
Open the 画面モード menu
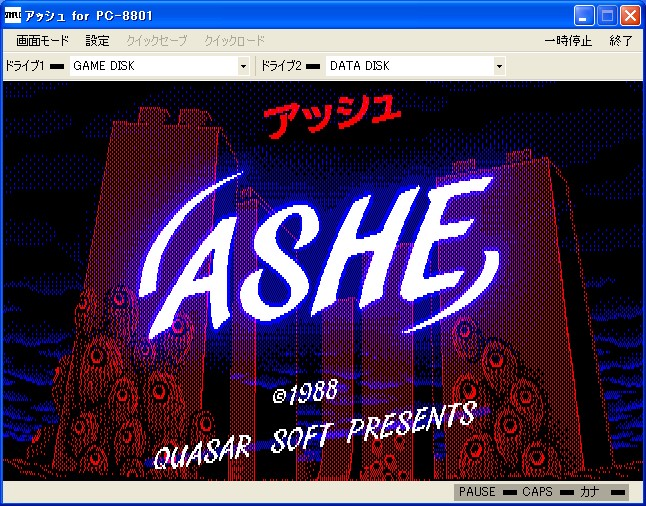click(x=42, y=41)
